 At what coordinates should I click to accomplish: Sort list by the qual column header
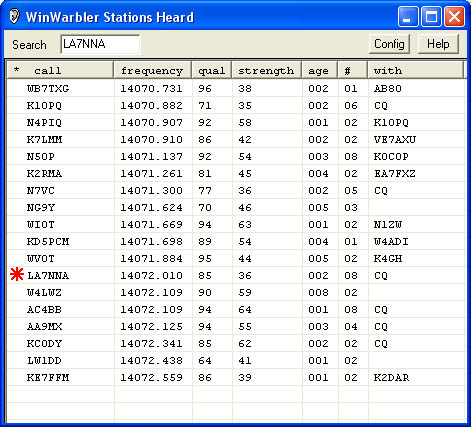click(212, 70)
